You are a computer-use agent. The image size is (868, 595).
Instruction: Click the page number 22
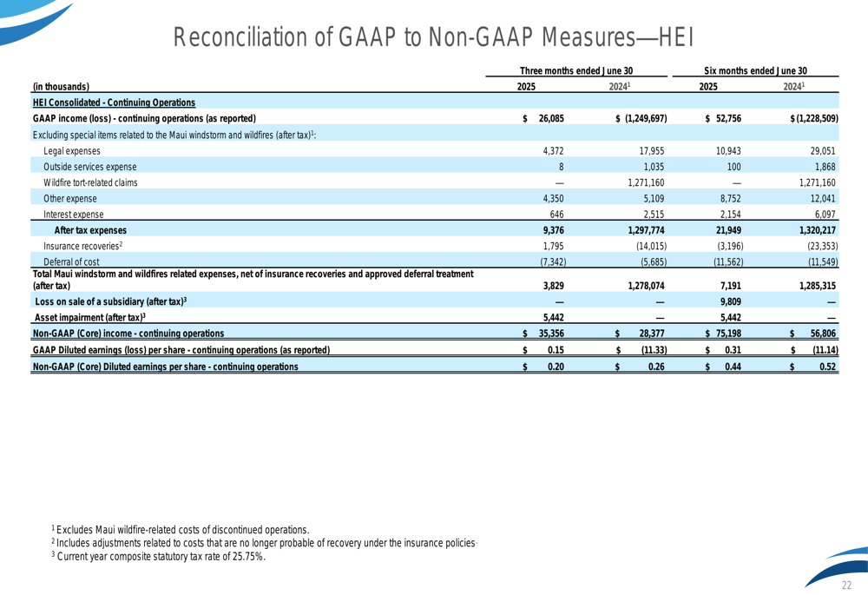tap(846, 585)
